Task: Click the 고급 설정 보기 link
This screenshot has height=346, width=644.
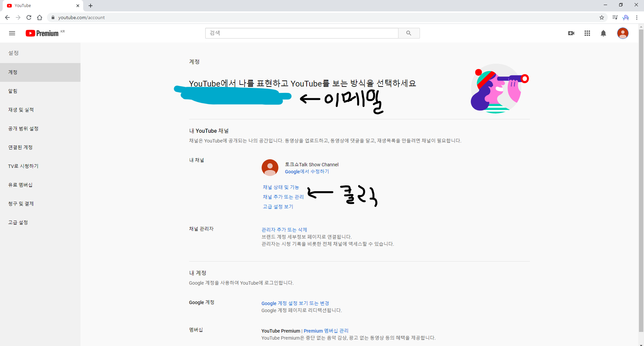Action: [x=278, y=207]
